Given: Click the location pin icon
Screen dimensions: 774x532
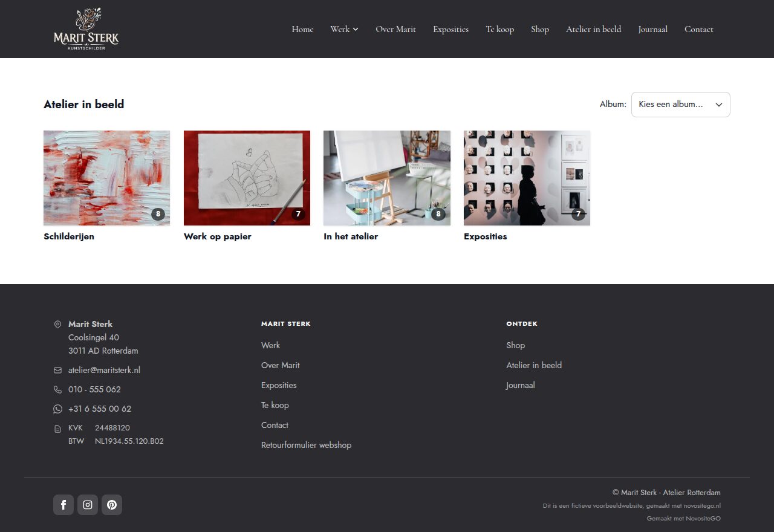Looking at the screenshot, I should coord(57,324).
